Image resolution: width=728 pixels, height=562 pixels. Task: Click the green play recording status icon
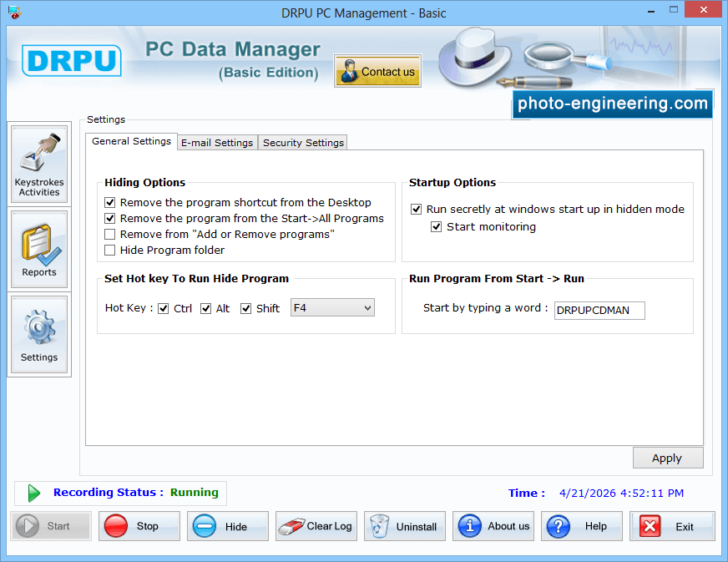click(x=33, y=493)
